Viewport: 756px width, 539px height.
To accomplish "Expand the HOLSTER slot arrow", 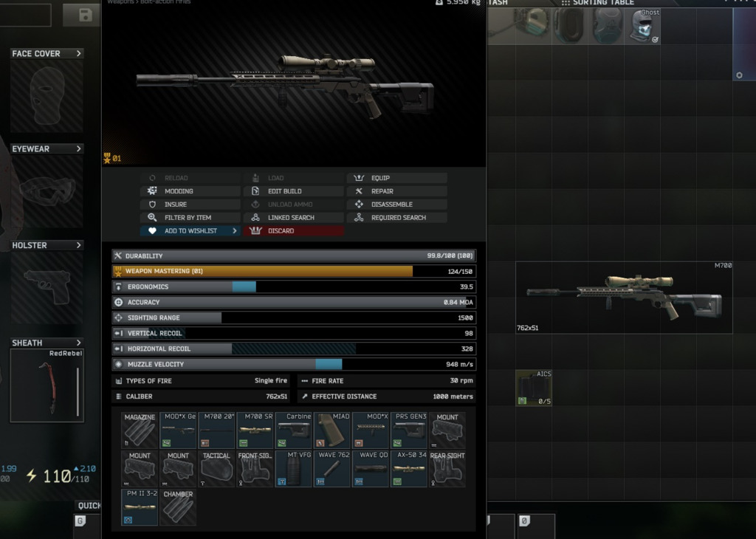I will click(79, 245).
